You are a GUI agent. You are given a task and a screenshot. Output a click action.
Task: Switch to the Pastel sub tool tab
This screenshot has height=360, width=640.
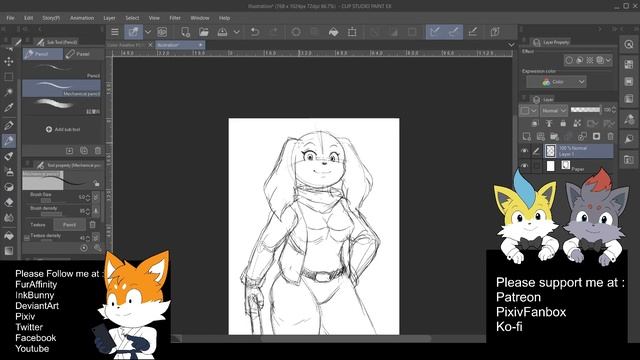click(x=83, y=54)
